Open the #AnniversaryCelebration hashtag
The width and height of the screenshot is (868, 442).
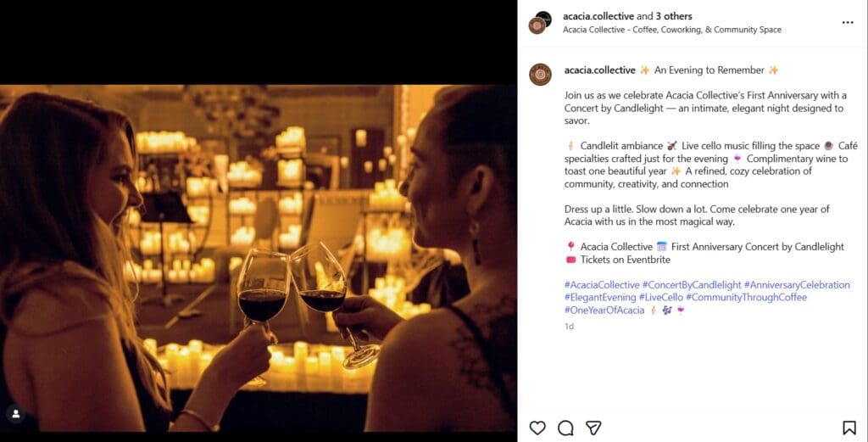click(x=797, y=285)
